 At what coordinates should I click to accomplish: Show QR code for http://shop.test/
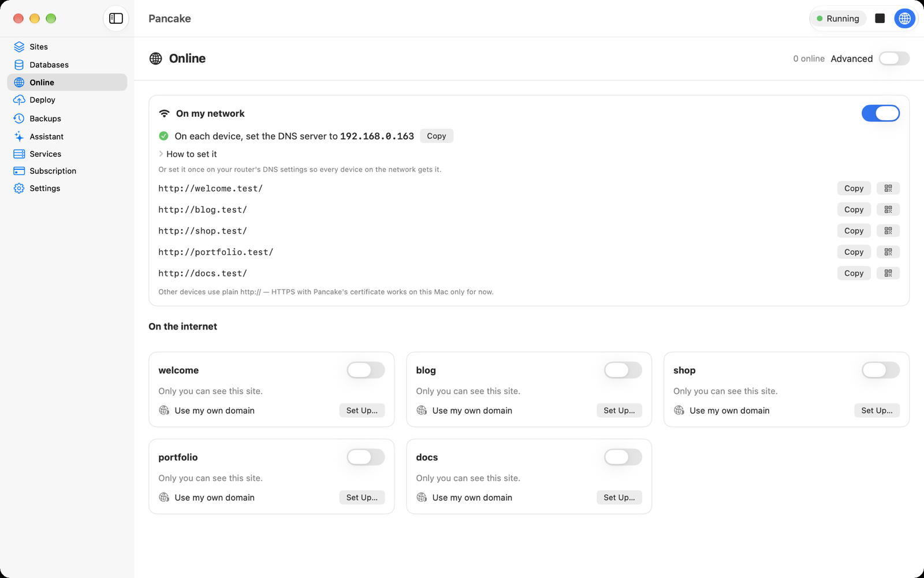coord(888,231)
